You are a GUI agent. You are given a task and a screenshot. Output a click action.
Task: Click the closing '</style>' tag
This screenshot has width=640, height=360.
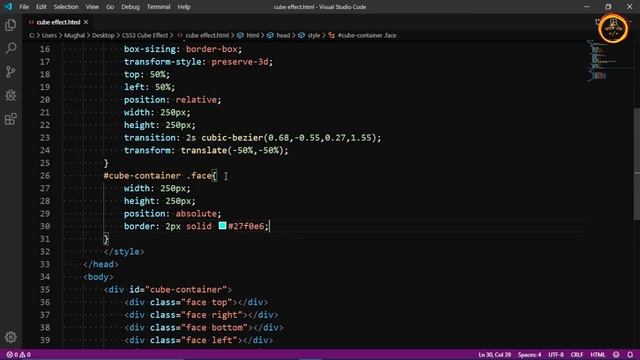[124, 251]
